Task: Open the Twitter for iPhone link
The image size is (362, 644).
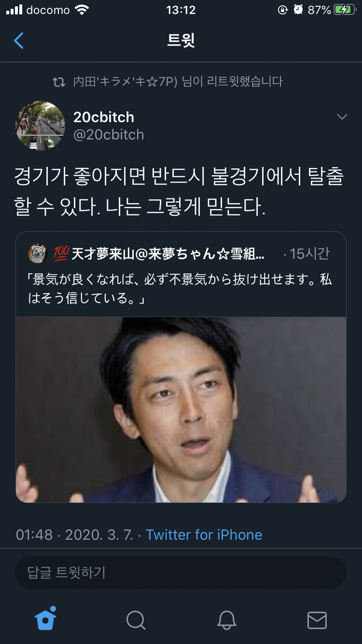Action: 204,535
